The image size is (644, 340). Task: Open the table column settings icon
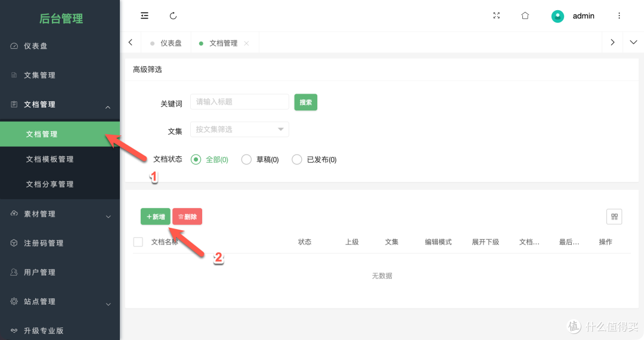pos(614,217)
